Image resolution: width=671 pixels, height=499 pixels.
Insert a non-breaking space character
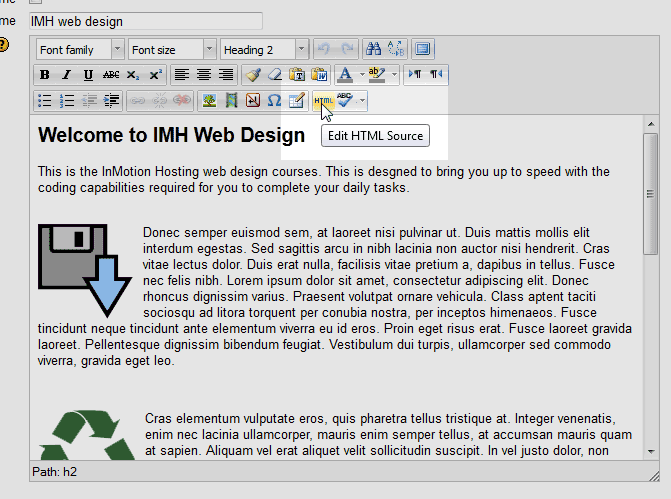[253, 101]
